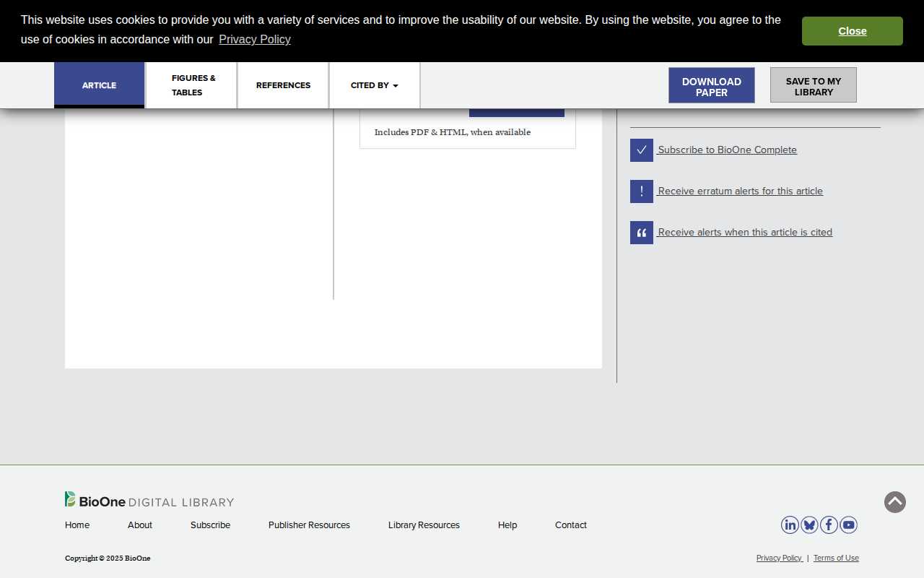Click the checkmark subscribe icon
Image resolution: width=924 pixels, height=578 pixels.
coord(642,150)
